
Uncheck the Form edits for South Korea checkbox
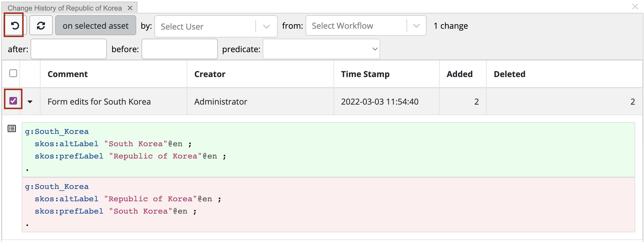click(x=13, y=101)
